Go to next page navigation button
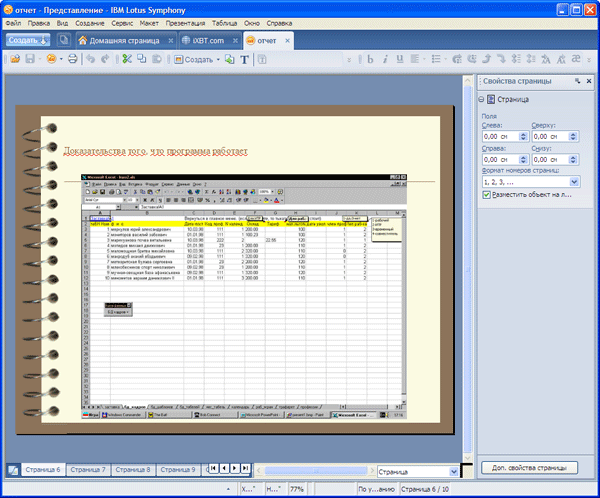 (x=235, y=468)
